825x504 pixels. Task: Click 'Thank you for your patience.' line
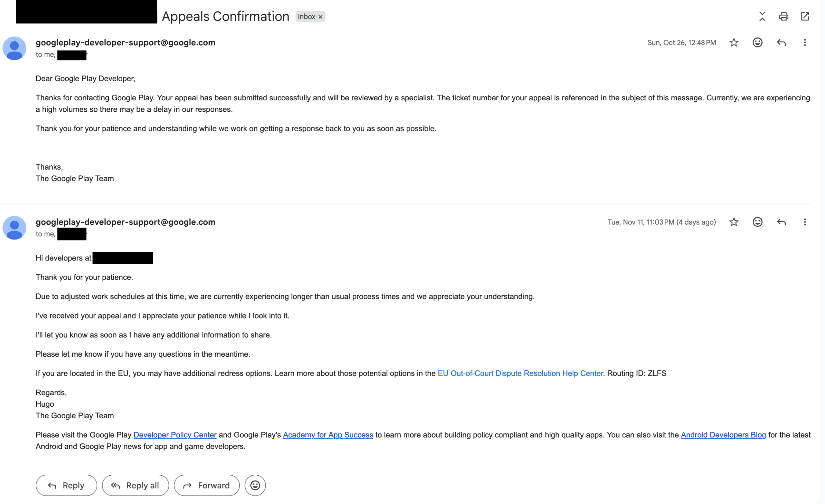pyautogui.click(x=84, y=277)
